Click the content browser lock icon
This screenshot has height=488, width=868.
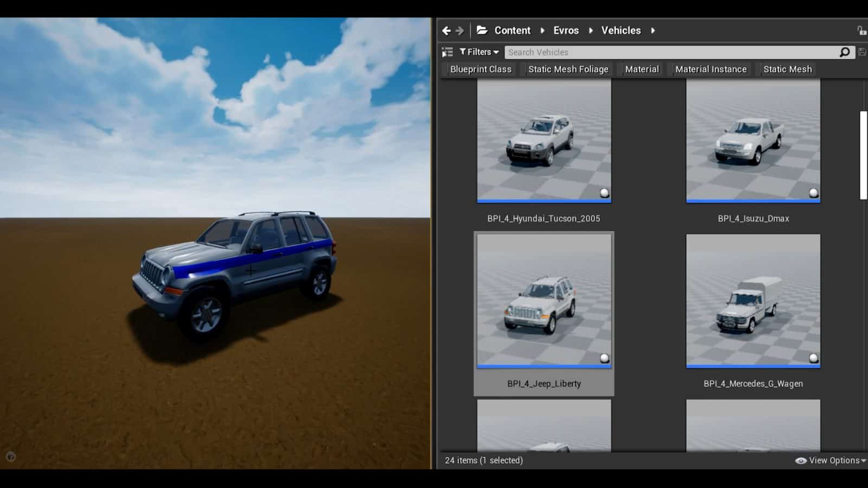(x=861, y=30)
